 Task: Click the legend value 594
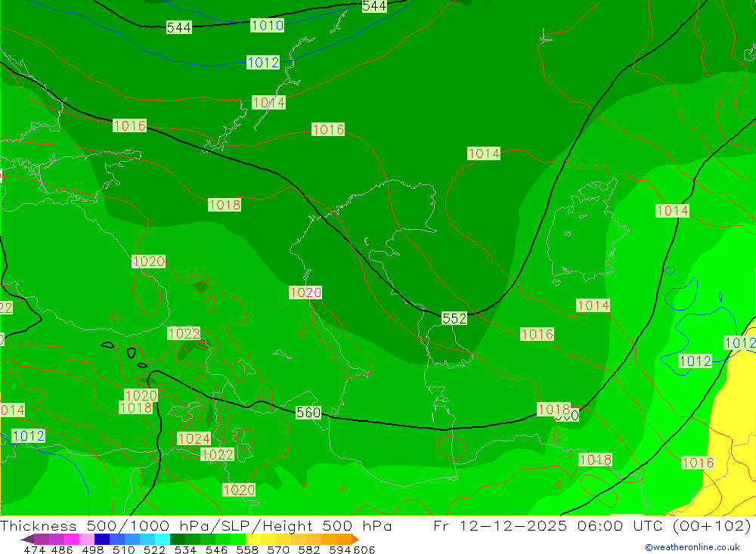pyautogui.click(x=340, y=549)
